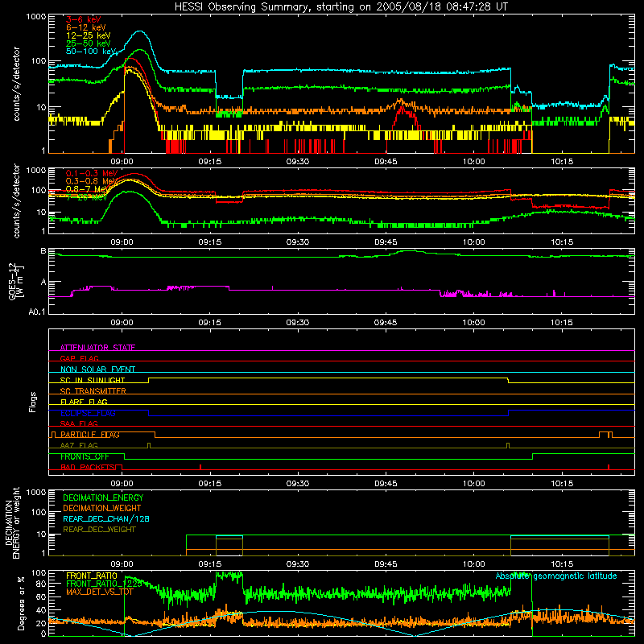Click the peak of the cyan 50-100 keV curve
Viewport: 644px width, 644px height.
pos(139,31)
